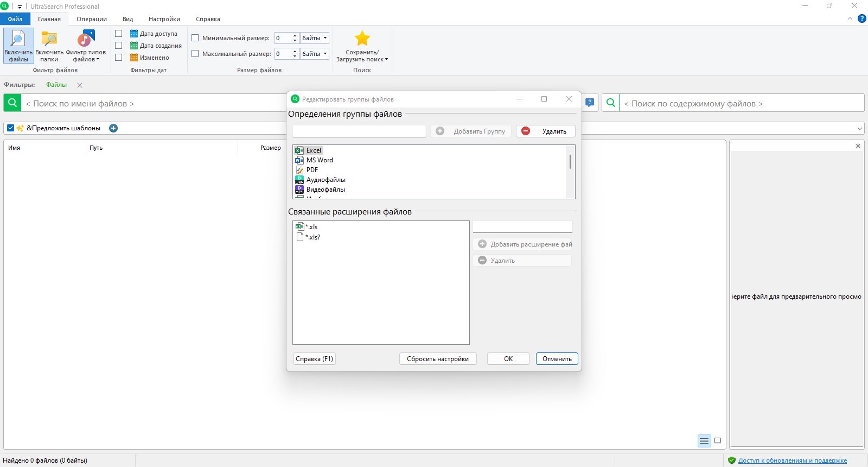Image resolution: width=868 pixels, height=467 pixels.
Task: Enable the Дата доступа checkbox
Action: [119, 34]
